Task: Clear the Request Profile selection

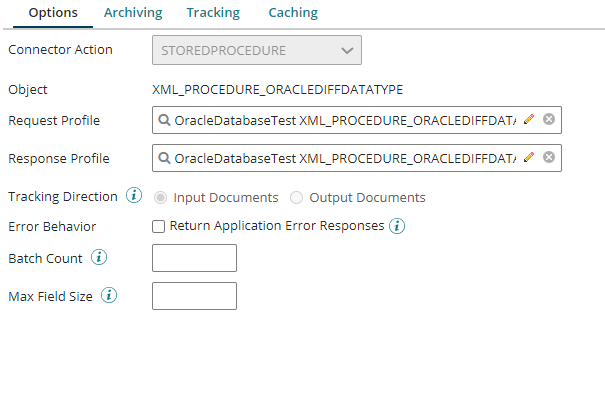Action: pyautogui.click(x=549, y=121)
